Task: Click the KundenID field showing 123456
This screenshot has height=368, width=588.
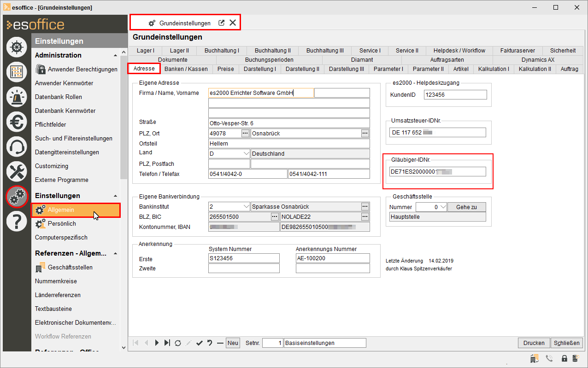Action: 455,94
